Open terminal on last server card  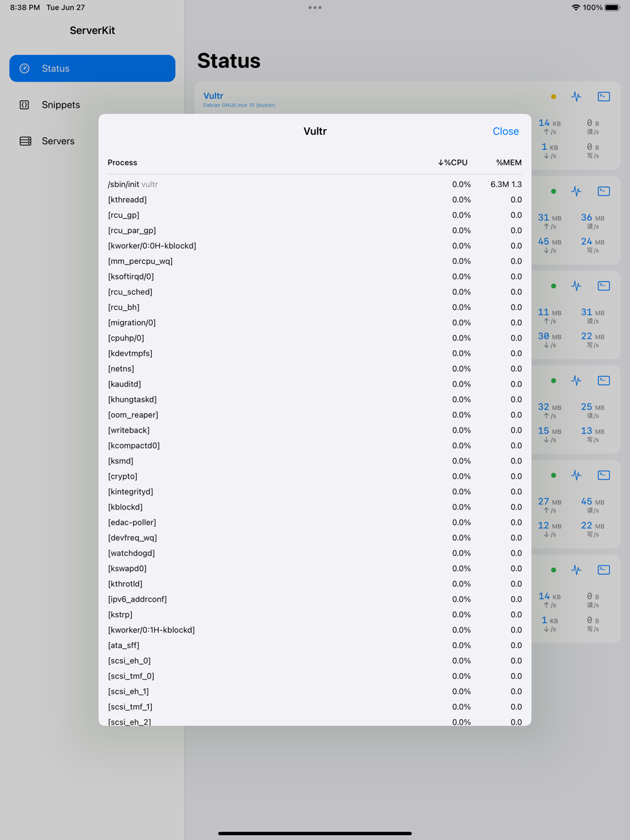point(604,570)
